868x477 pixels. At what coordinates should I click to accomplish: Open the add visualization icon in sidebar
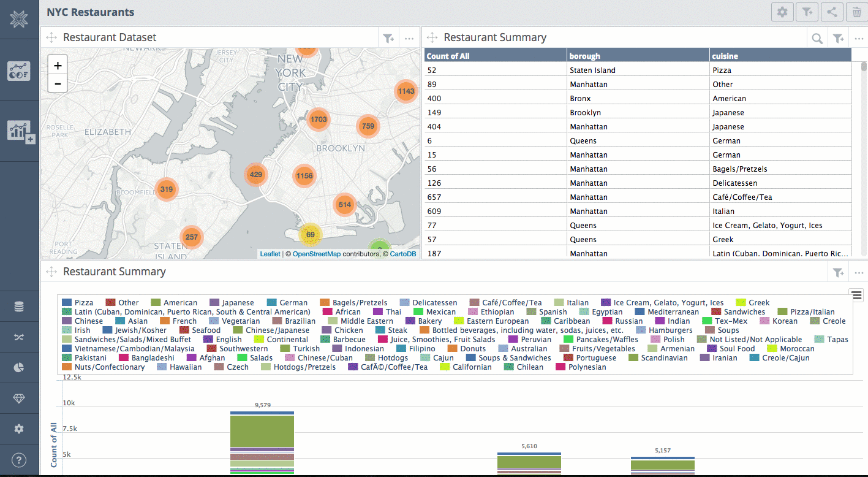(20, 131)
